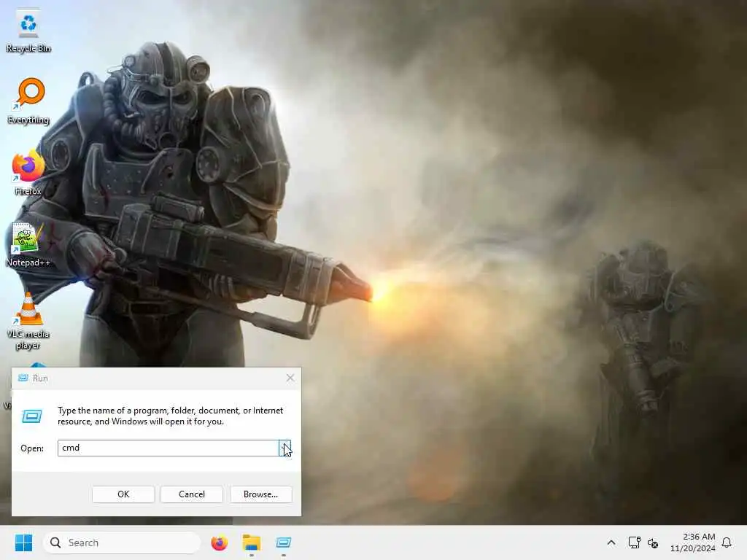Click Browse... in the Run dialog
747x560 pixels.
260,494
